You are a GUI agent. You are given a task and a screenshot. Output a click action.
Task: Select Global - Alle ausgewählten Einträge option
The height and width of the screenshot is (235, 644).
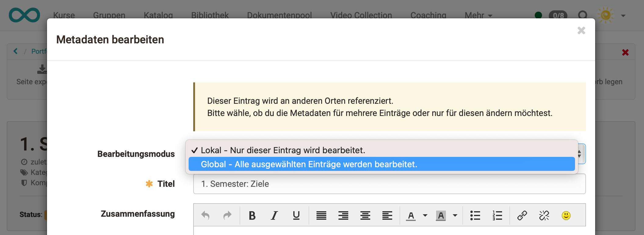pos(382,164)
